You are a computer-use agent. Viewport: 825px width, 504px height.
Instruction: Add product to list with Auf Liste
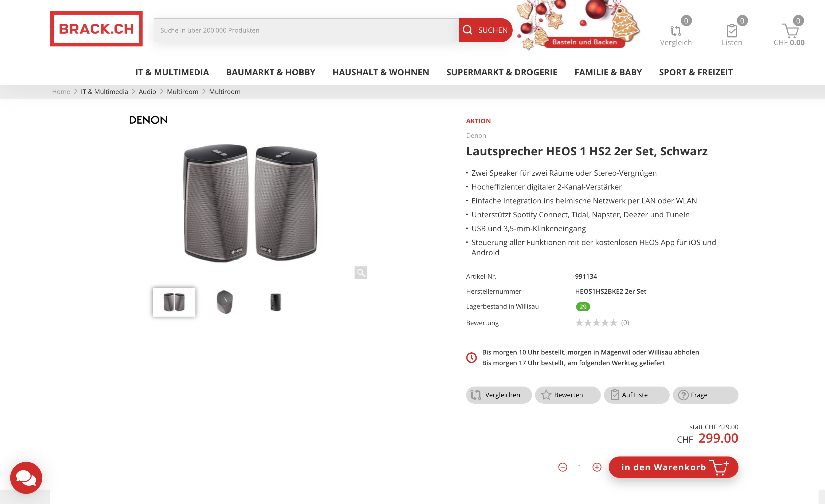pyautogui.click(x=637, y=395)
